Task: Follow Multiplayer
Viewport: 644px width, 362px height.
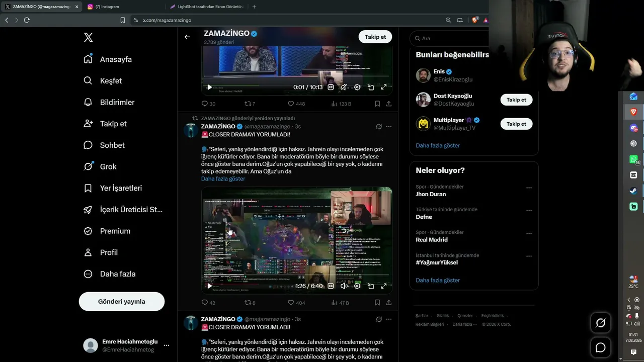Action: [x=516, y=124]
